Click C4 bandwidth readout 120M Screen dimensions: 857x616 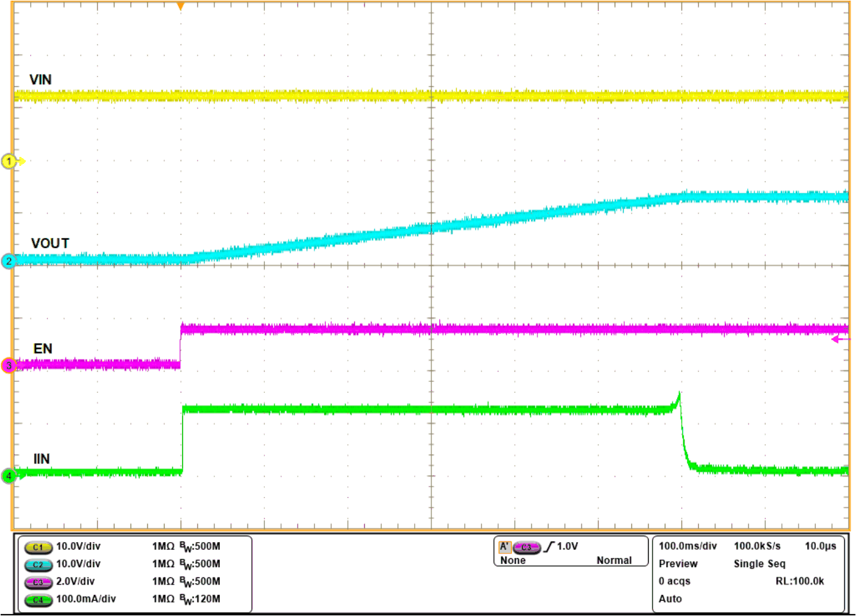pos(200,599)
